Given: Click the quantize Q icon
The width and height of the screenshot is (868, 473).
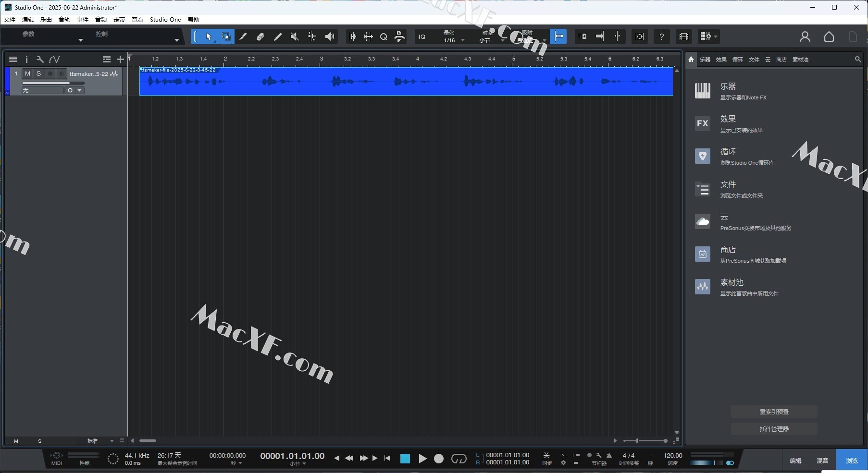Looking at the screenshot, I should pyautogui.click(x=384, y=36).
